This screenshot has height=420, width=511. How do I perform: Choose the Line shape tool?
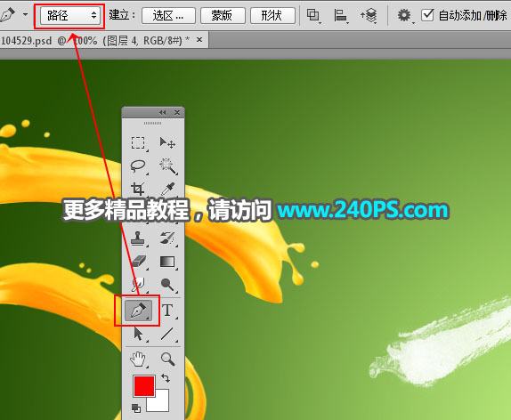[x=167, y=334]
